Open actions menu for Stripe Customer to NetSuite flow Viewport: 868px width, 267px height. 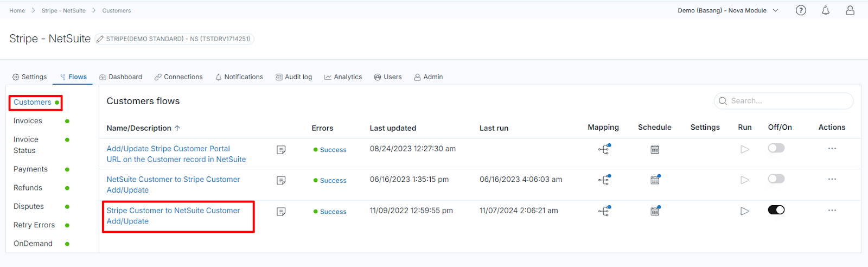tap(832, 210)
